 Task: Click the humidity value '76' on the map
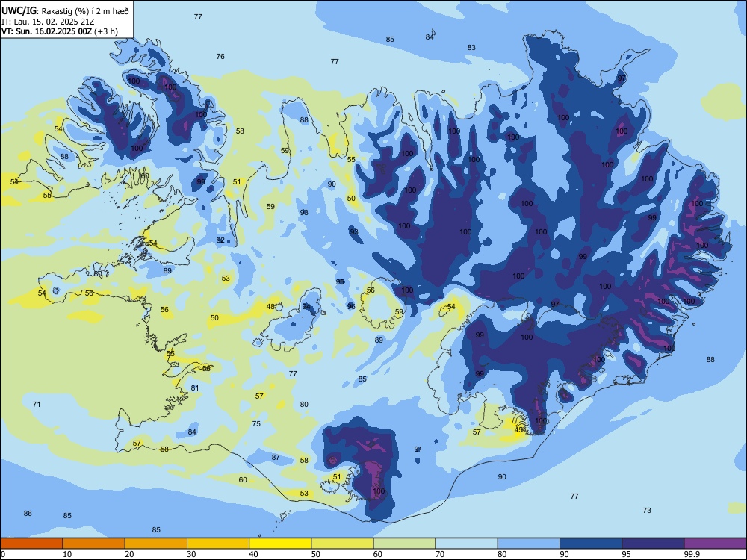[220, 56]
